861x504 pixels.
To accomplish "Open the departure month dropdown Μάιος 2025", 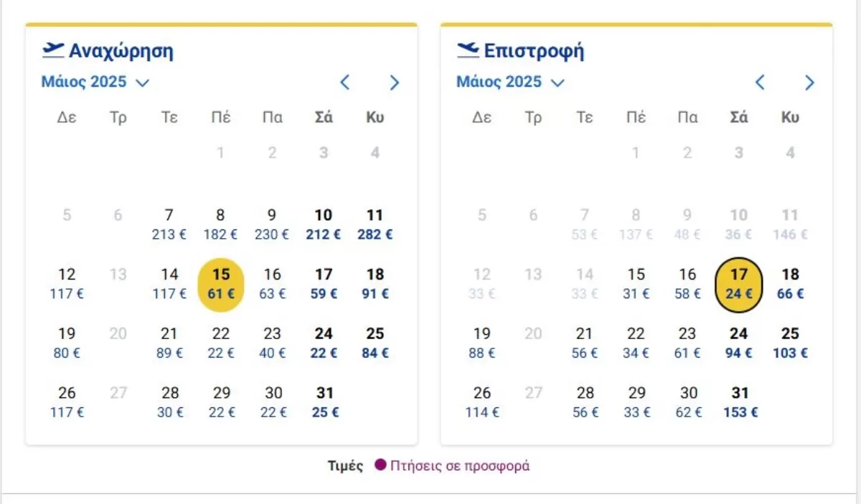I will 95,82.
